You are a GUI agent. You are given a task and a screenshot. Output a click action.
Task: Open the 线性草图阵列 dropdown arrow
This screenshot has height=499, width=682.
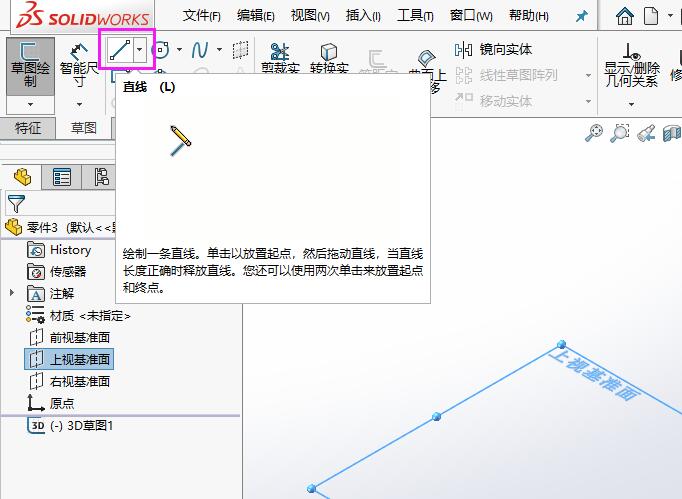588,76
